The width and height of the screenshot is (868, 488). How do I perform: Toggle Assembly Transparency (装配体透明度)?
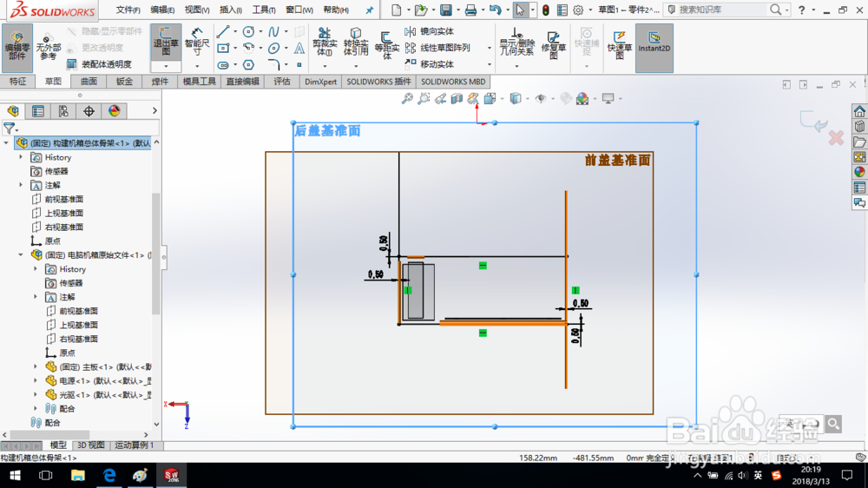point(100,64)
